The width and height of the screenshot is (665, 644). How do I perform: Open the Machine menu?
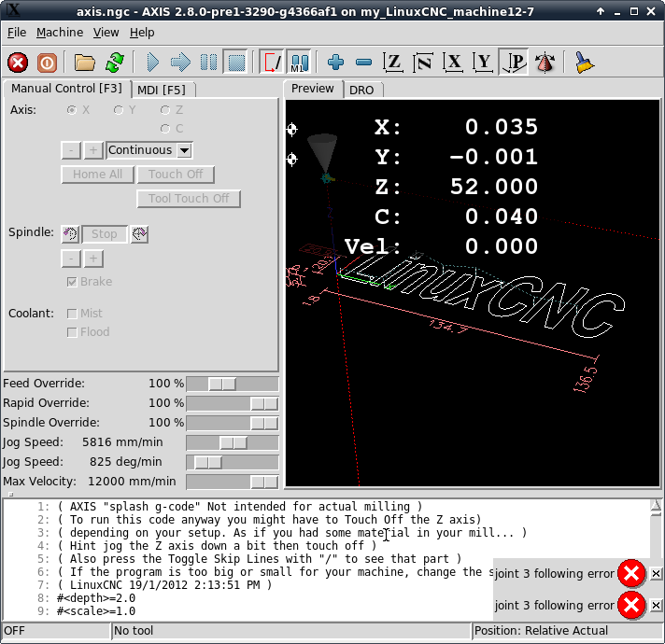pos(60,32)
